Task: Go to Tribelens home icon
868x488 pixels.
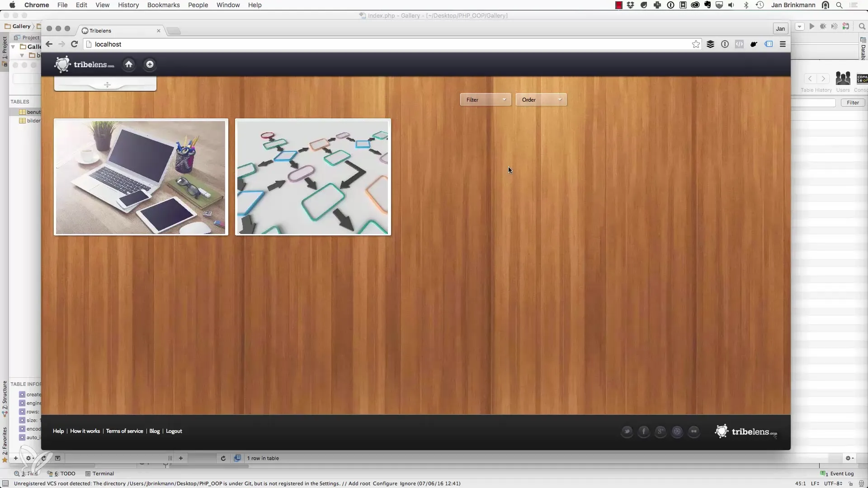Action: click(x=129, y=65)
